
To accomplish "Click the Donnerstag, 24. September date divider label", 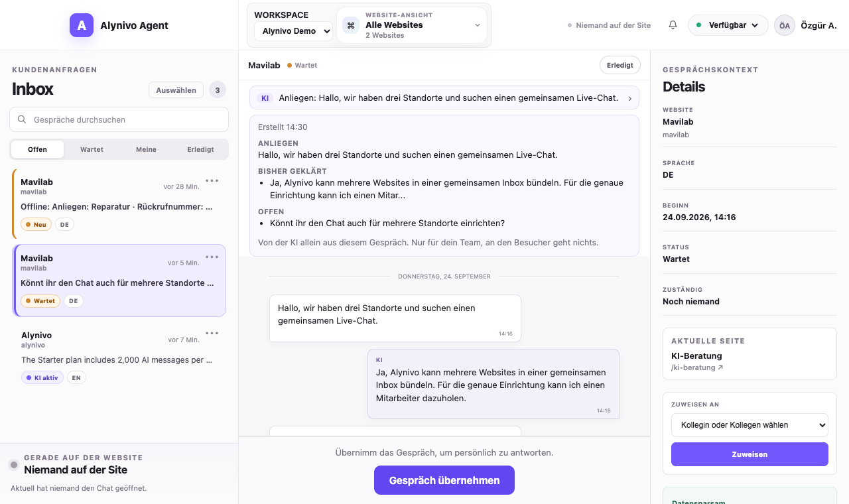I will click(x=444, y=276).
